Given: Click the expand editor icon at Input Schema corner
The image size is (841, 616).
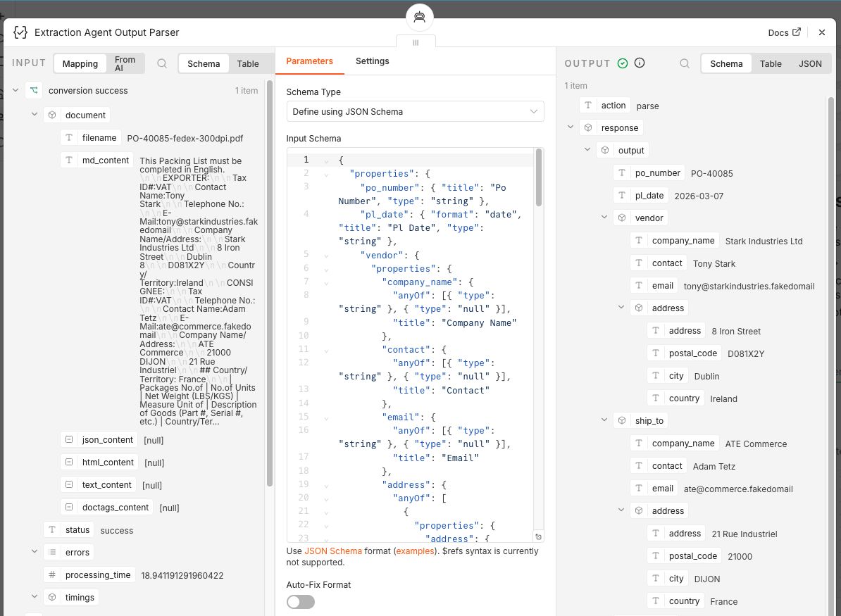Looking at the screenshot, I should coord(539,536).
